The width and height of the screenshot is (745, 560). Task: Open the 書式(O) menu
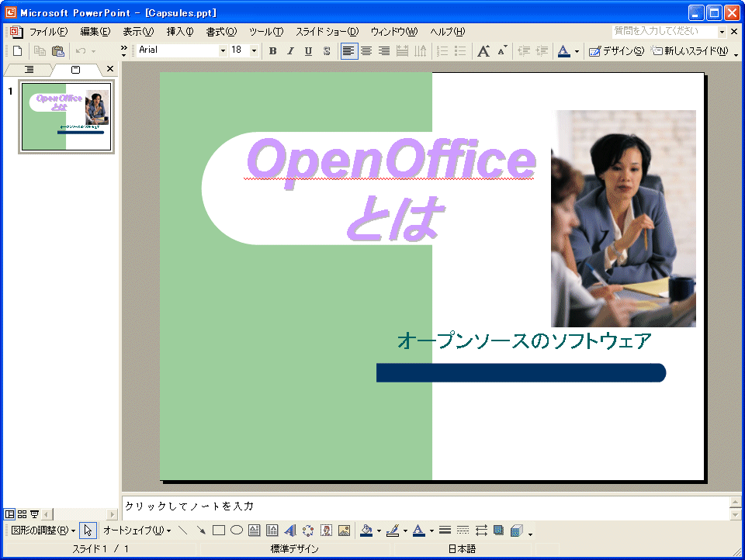[221, 32]
